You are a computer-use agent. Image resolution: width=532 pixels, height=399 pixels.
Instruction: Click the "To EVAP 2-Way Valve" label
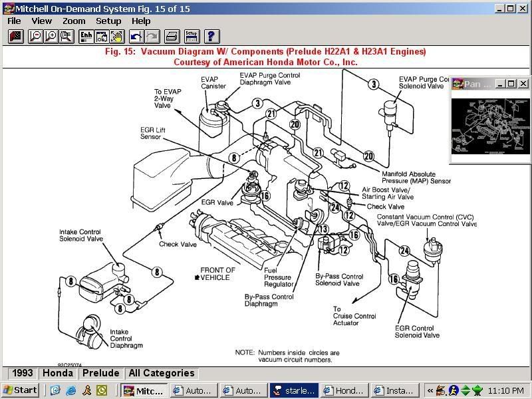pos(168,98)
